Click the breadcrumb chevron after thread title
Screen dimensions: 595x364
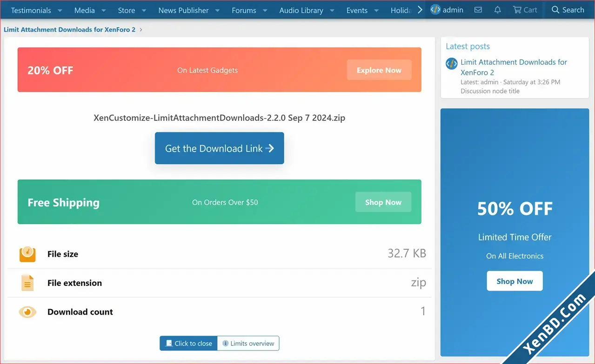pos(141,30)
